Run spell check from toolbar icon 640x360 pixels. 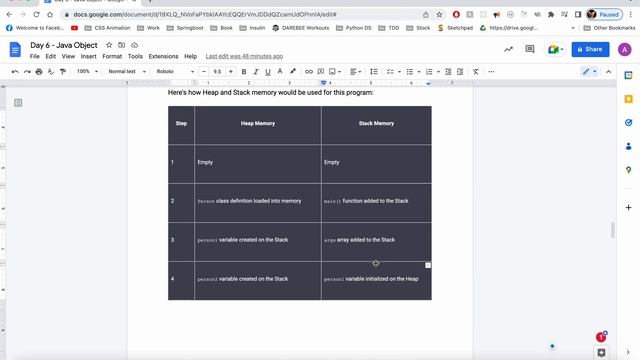click(51, 71)
